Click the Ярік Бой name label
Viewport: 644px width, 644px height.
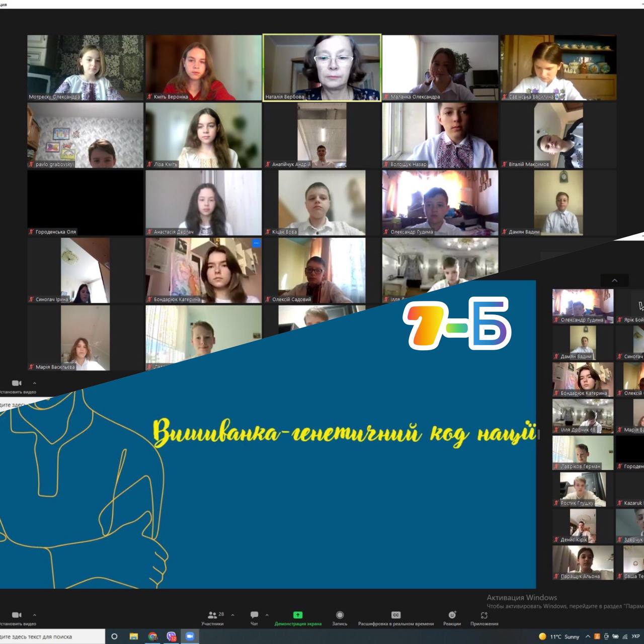[633, 319]
